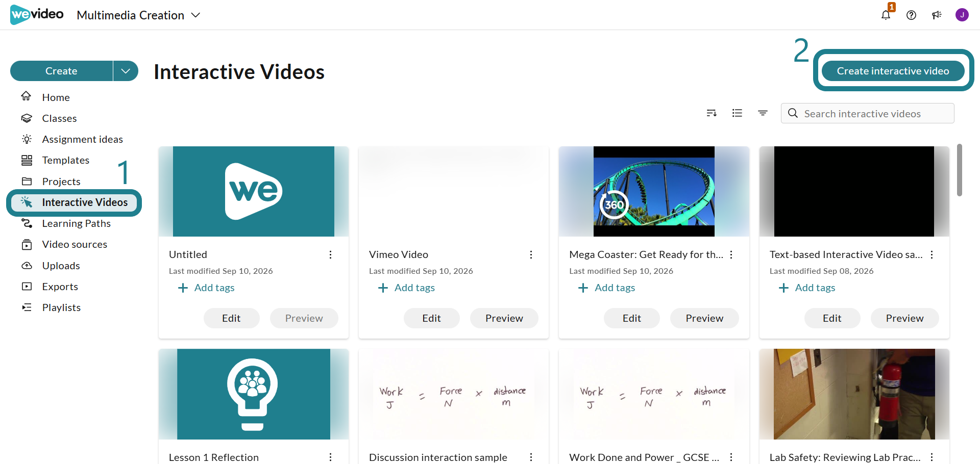The width and height of the screenshot is (980, 464).
Task: Open more options for Discussion interaction sample
Action: (x=531, y=457)
